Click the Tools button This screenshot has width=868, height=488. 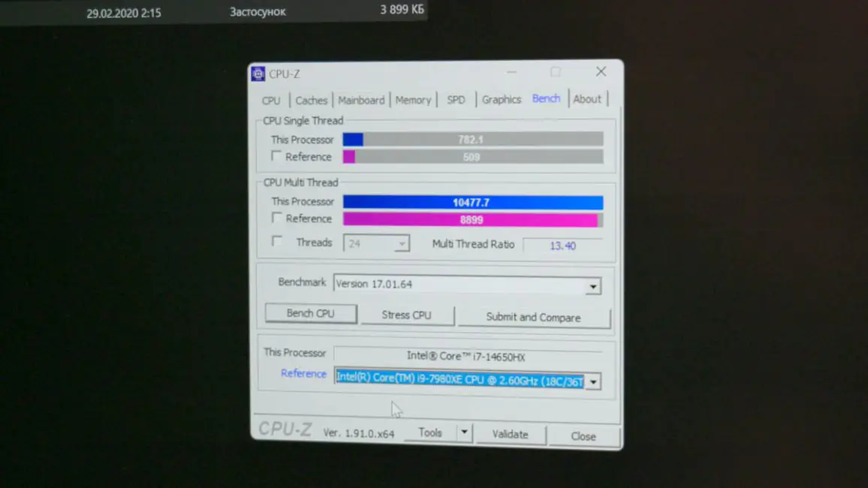coord(430,432)
